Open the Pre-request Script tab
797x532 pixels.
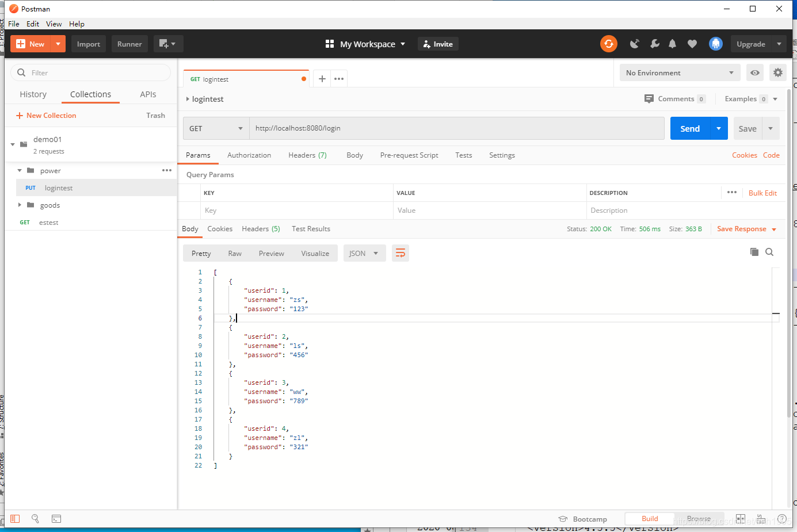[409, 155]
